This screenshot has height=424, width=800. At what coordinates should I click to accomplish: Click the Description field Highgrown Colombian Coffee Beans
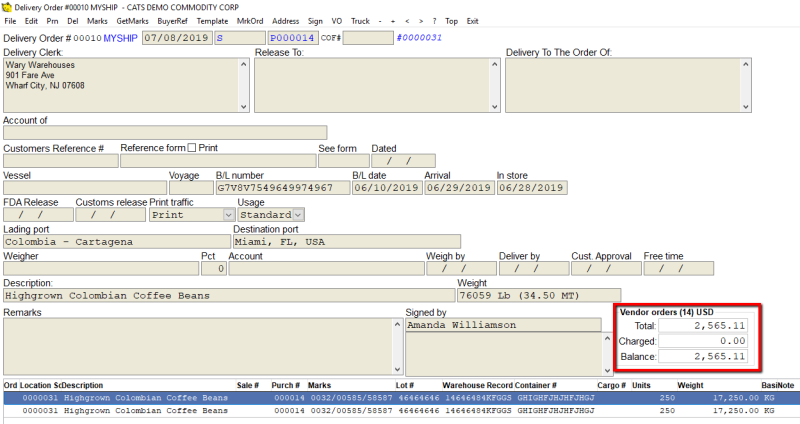click(x=229, y=295)
